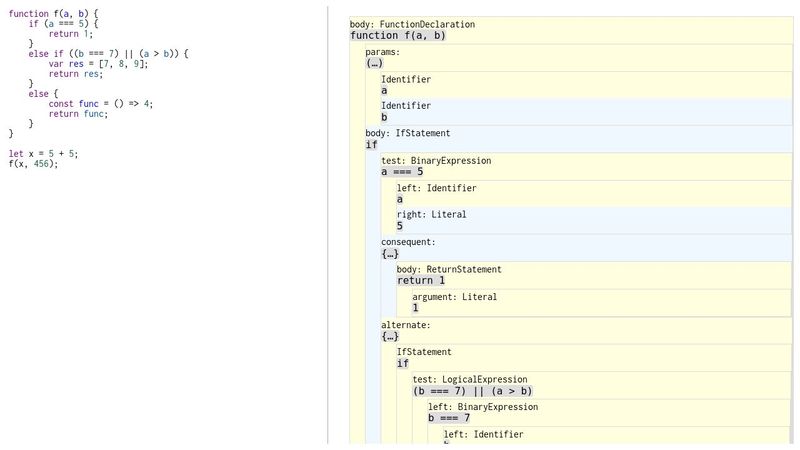Click the "b === 7" expression chip
The height and width of the screenshot is (450, 800).
(449, 418)
